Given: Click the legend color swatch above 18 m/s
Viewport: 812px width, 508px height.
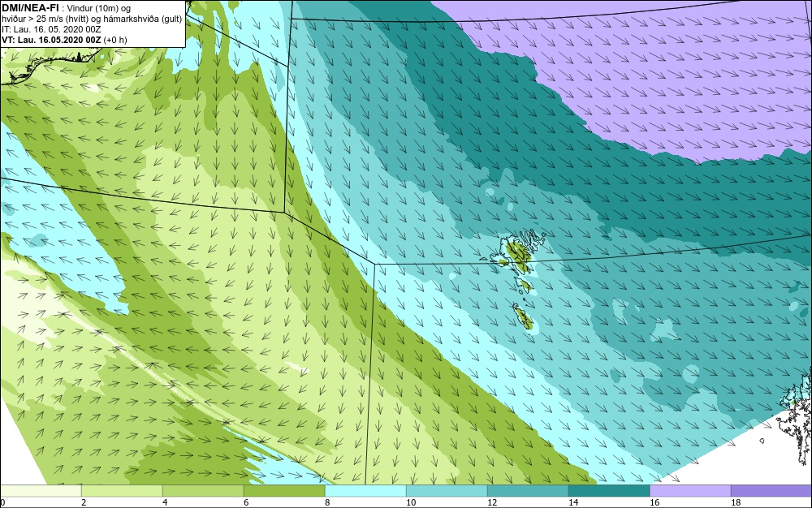Looking at the screenshot, I should tap(771, 490).
